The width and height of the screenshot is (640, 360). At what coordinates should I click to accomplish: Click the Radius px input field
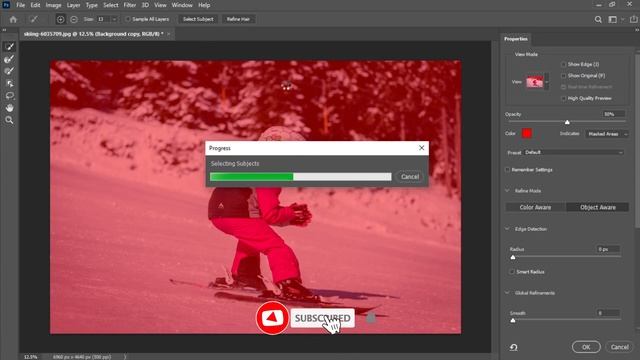[608, 249]
